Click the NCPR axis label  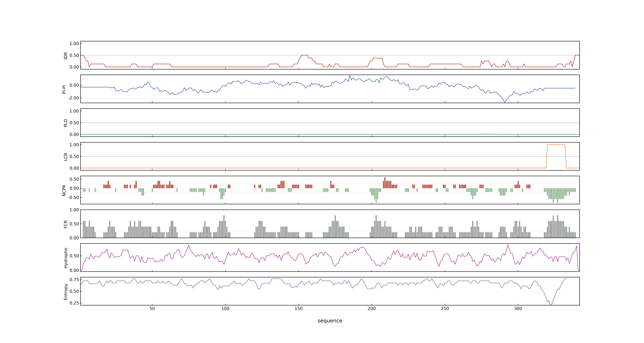(64, 190)
